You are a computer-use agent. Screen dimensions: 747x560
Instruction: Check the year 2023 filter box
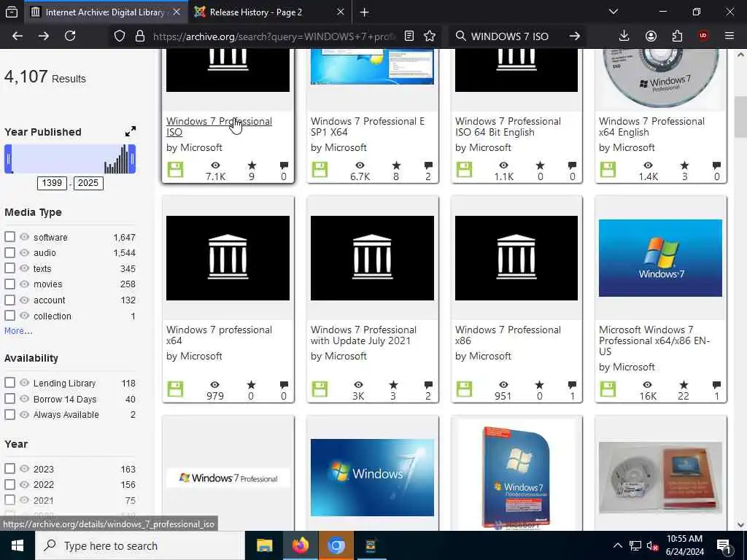click(x=9, y=469)
